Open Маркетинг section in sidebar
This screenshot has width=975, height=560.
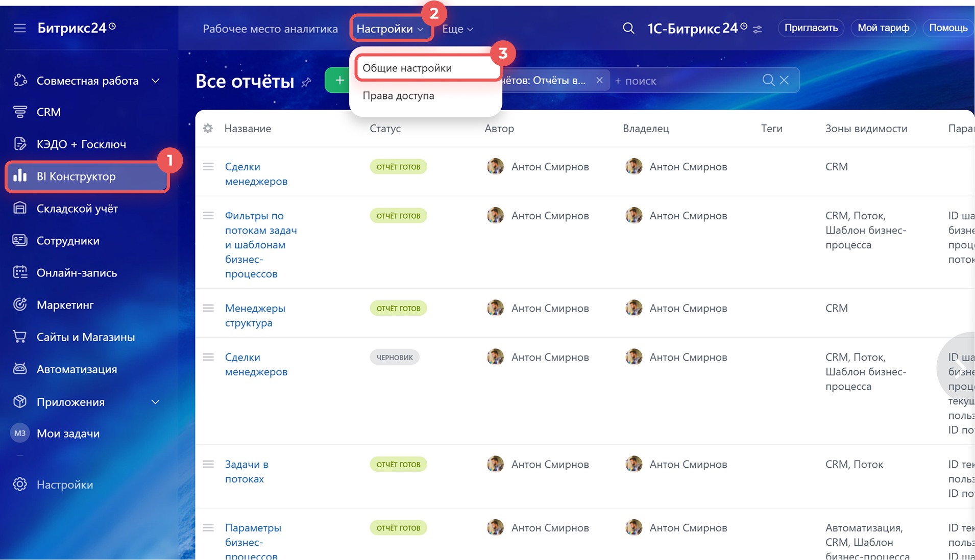[x=65, y=305]
